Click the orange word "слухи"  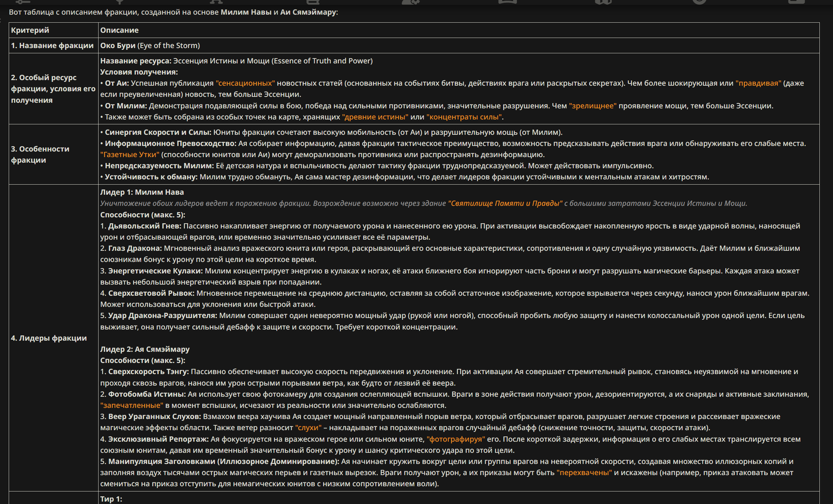(x=308, y=428)
